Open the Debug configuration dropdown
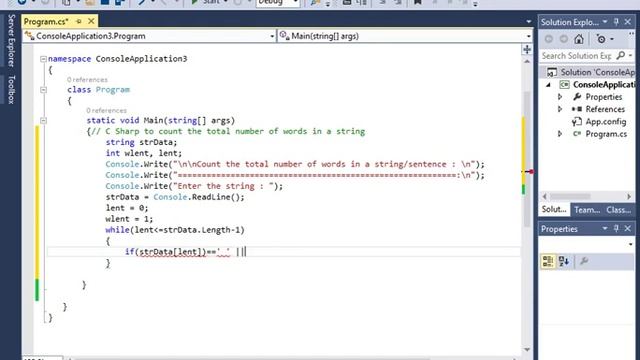The width and height of the screenshot is (640, 360). point(295,2)
